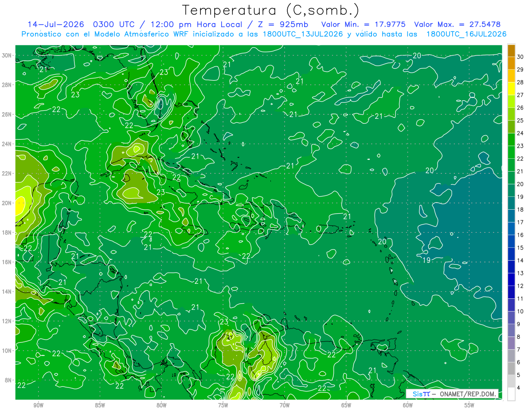Click the color scale label "24"

520,133
